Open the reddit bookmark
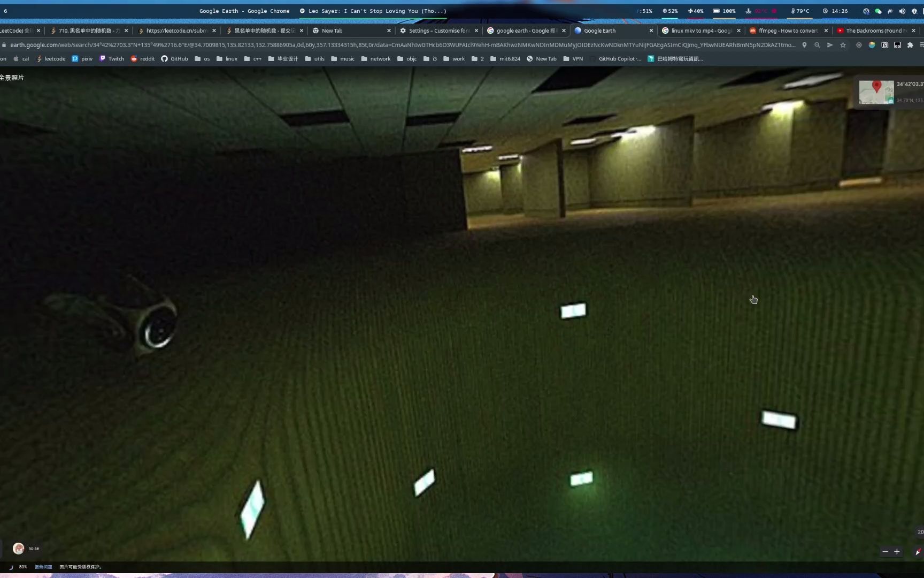 pos(143,59)
